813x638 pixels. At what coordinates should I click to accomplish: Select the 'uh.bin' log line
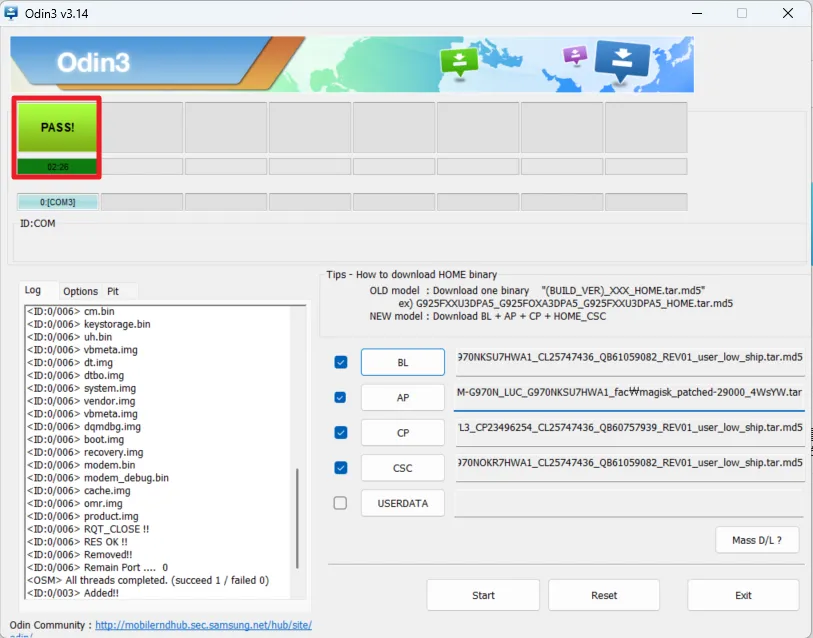point(69,337)
